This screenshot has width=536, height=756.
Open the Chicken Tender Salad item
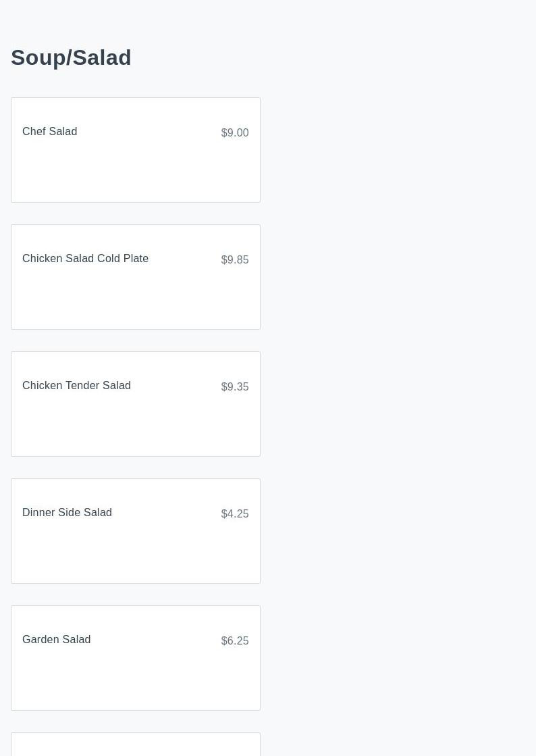tap(76, 386)
